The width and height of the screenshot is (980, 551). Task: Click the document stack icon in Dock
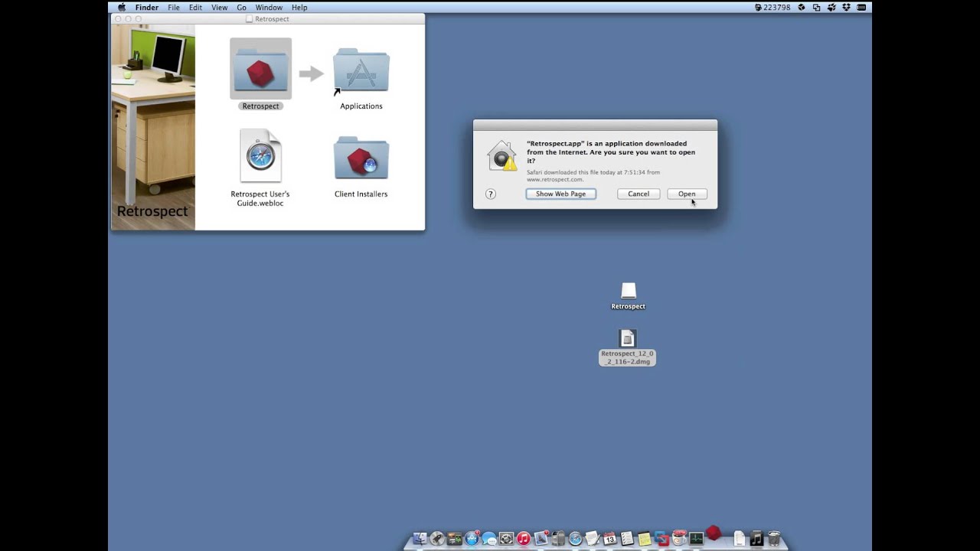(x=739, y=539)
